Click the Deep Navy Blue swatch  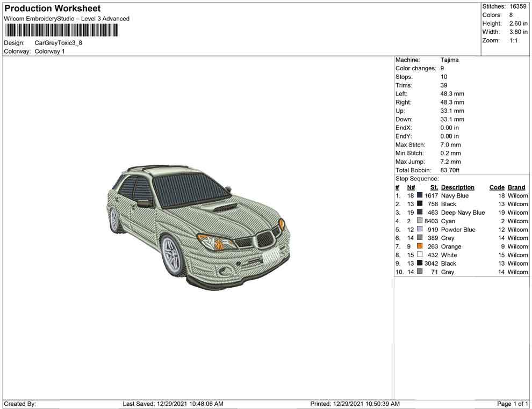(x=420, y=212)
